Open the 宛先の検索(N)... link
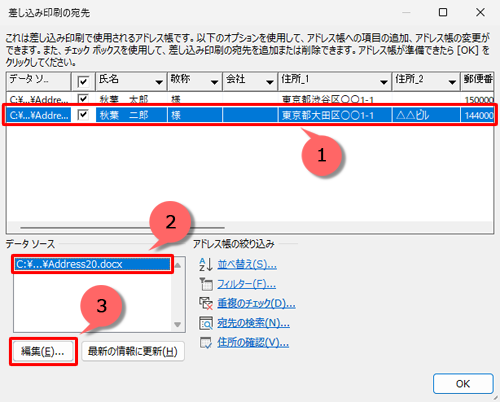 [x=253, y=323]
